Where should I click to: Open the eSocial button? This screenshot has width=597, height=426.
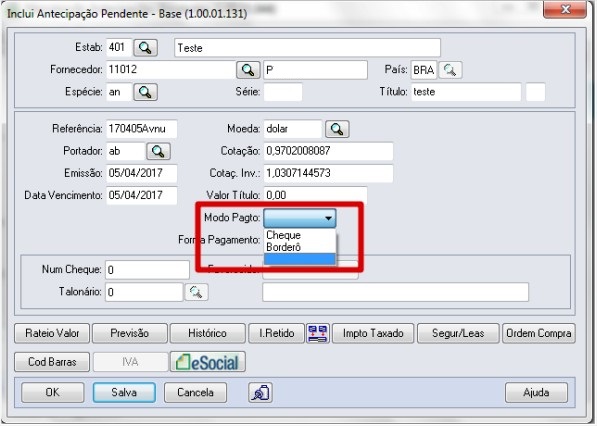click(x=208, y=362)
